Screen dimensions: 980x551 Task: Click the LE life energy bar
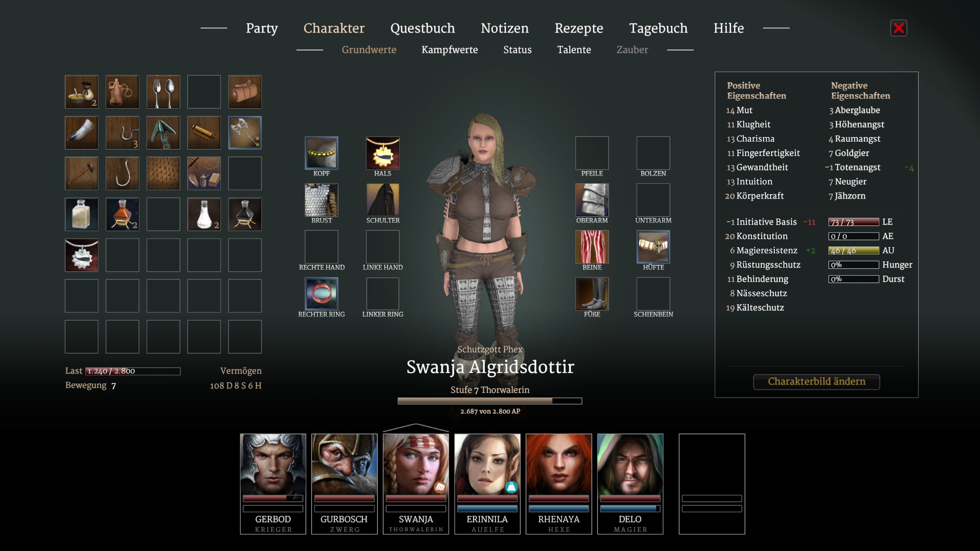[x=854, y=222]
